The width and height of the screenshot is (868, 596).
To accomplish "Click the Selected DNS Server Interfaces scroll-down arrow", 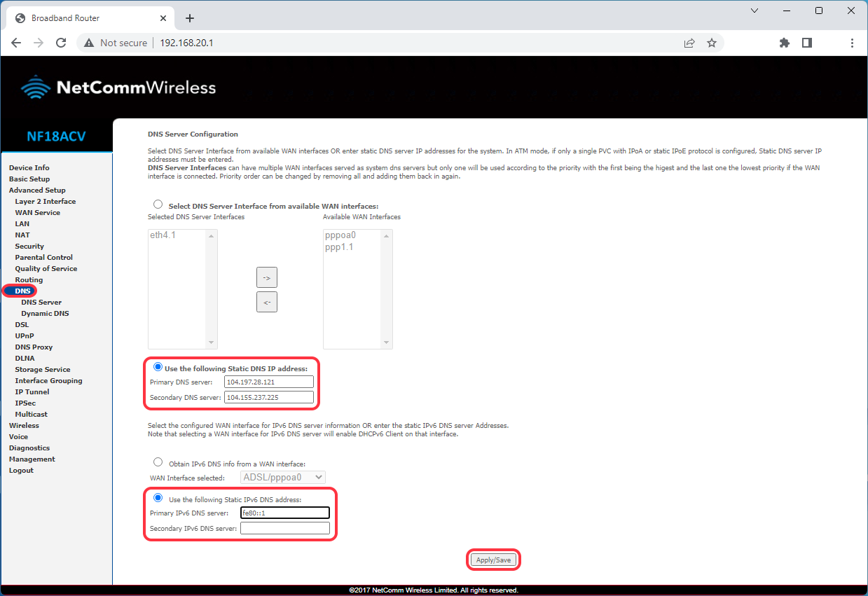I will click(x=212, y=342).
